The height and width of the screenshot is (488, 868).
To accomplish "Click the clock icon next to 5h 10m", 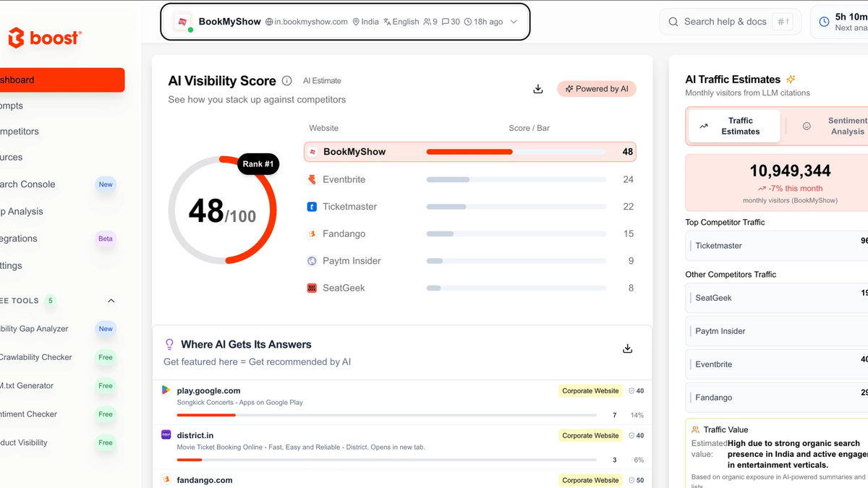I will click(824, 22).
